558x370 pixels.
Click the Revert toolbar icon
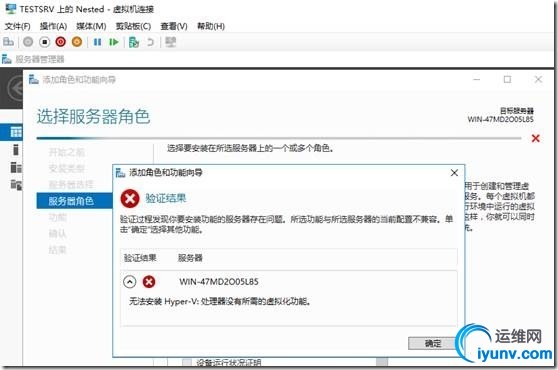tap(151, 42)
